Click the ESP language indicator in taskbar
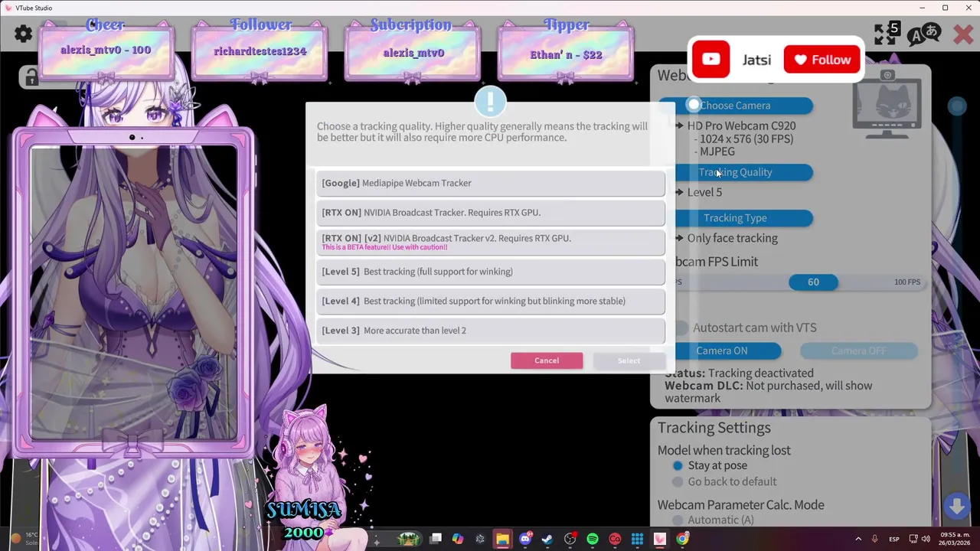Image resolution: width=980 pixels, height=551 pixels. (x=893, y=539)
